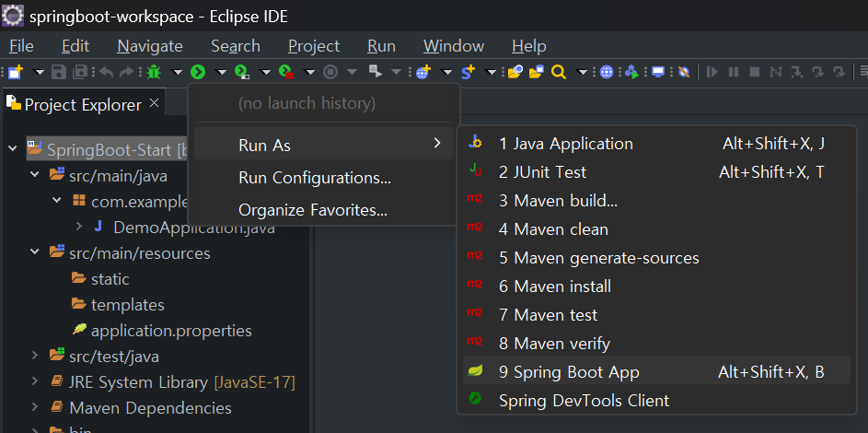Expand the DemoApplication.java node
Screen dimensions: 868x433
[78, 226]
